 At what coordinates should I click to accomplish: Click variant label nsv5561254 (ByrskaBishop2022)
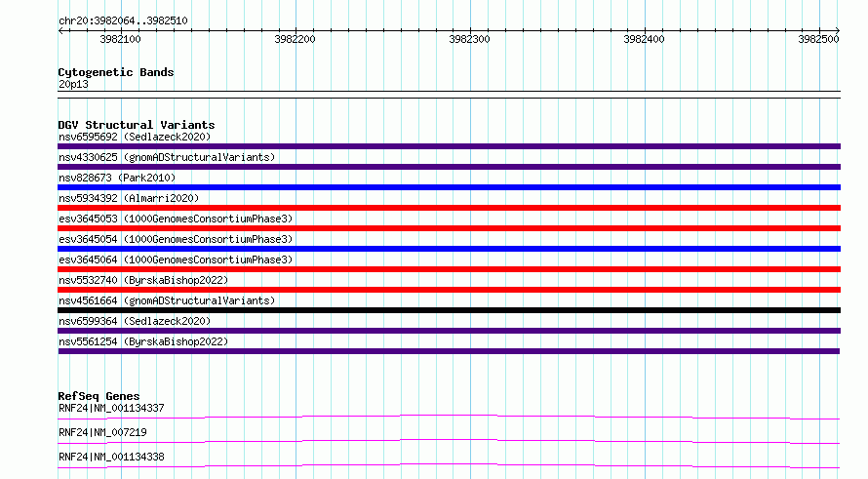click(143, 341)
